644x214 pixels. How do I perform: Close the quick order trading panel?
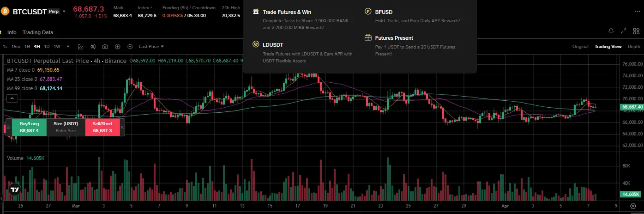point(122,127)
